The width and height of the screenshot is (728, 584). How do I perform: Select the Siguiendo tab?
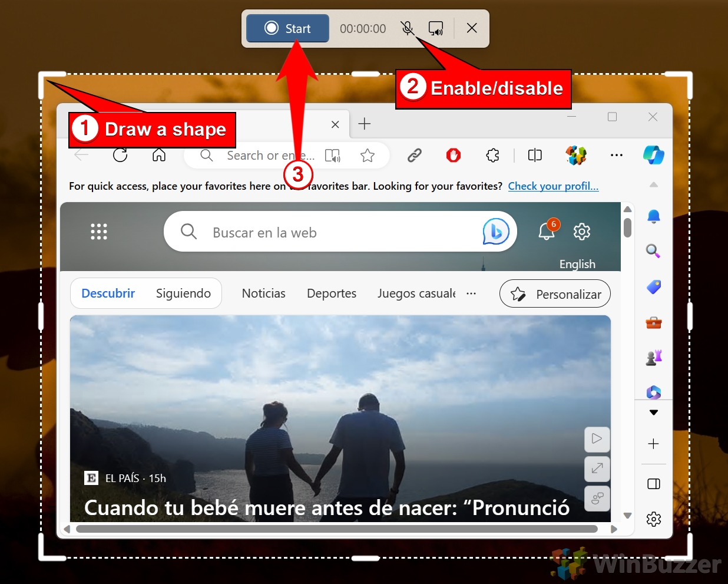pyautogui.click(x=183, y=293)
